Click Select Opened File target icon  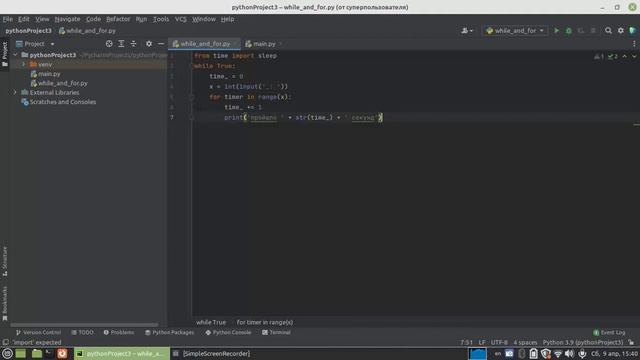[109, 44]
